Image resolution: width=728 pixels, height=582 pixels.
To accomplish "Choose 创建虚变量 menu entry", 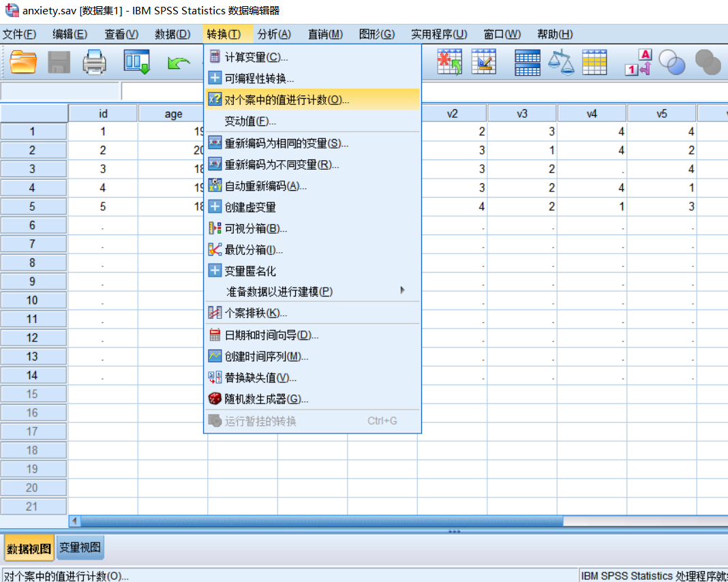I will 312,207.
